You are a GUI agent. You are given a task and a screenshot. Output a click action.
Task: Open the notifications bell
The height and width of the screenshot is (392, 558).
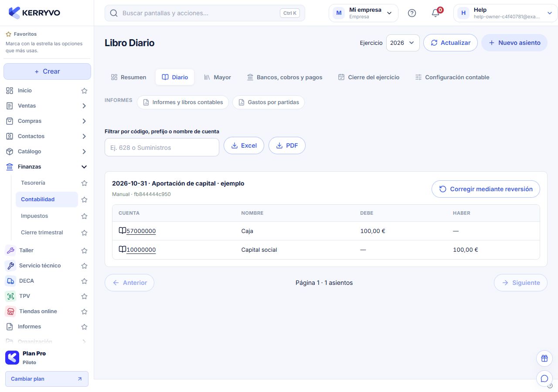point(436,13)
